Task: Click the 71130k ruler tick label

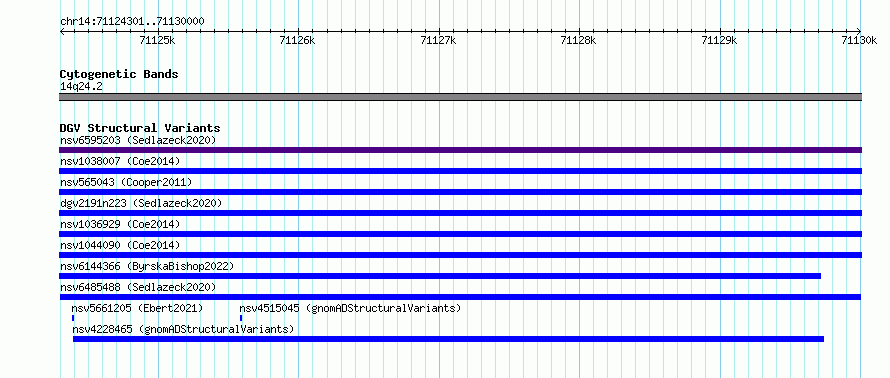Action: pyautogui.click(x=859, y=40)
